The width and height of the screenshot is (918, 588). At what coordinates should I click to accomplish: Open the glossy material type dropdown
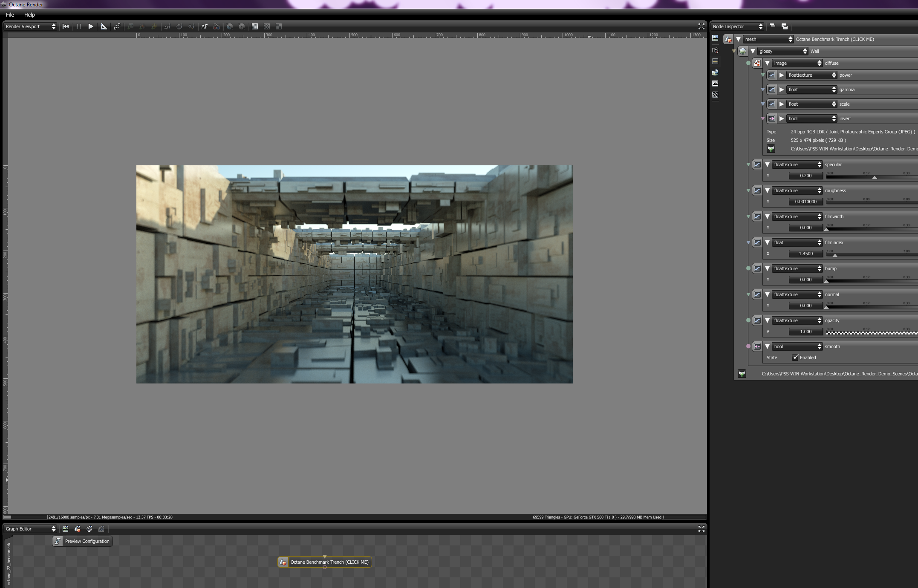tap(782, 51)
